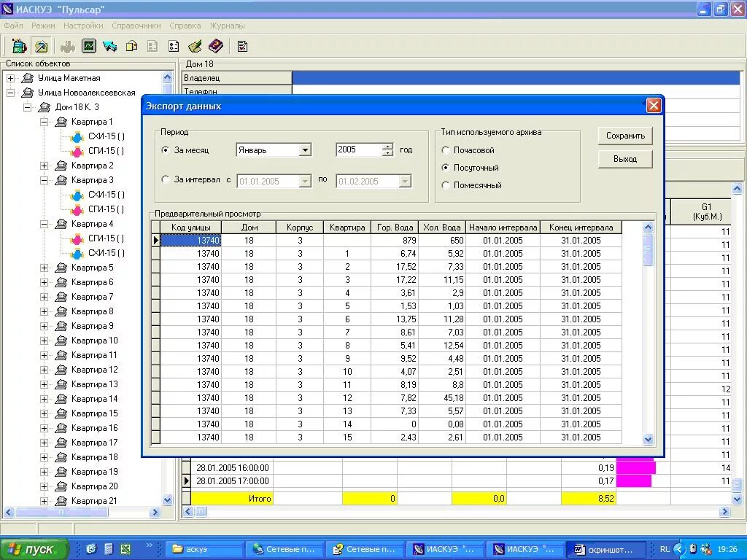Expand Квартира 2 tree node

pos(44,166)
